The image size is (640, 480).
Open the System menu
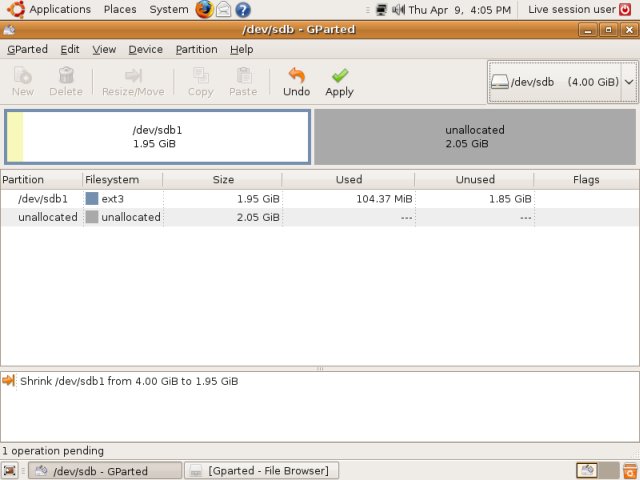click(169, 9)
